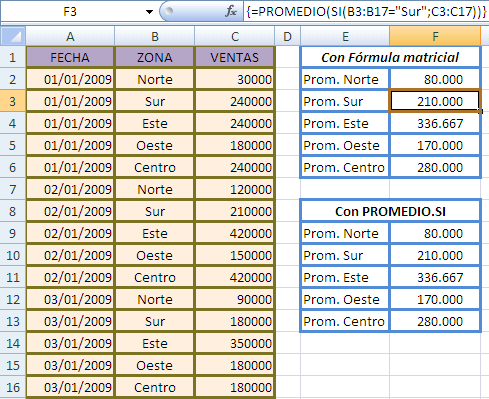
Task: Select row 3 header
Action: [13, 101]
